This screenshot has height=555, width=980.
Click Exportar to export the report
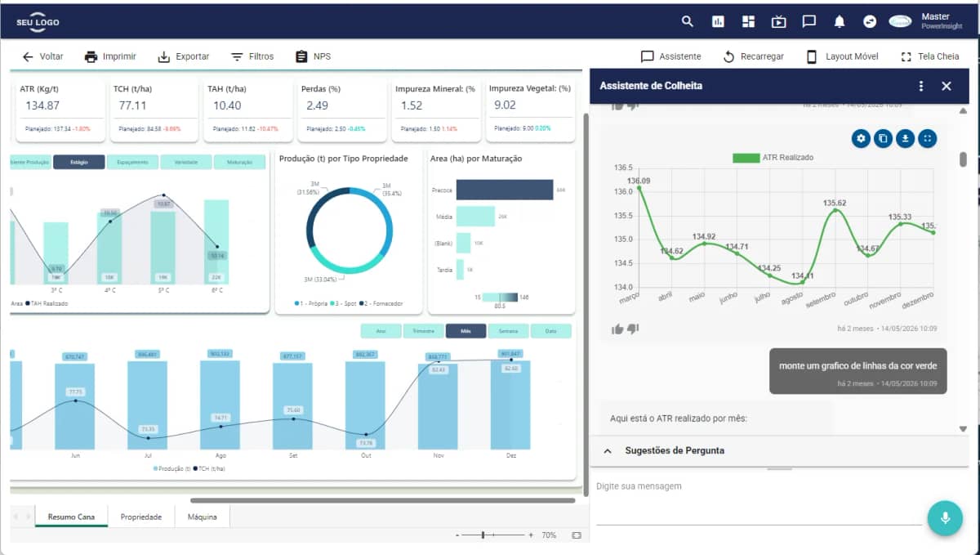(x=183, y=56)
